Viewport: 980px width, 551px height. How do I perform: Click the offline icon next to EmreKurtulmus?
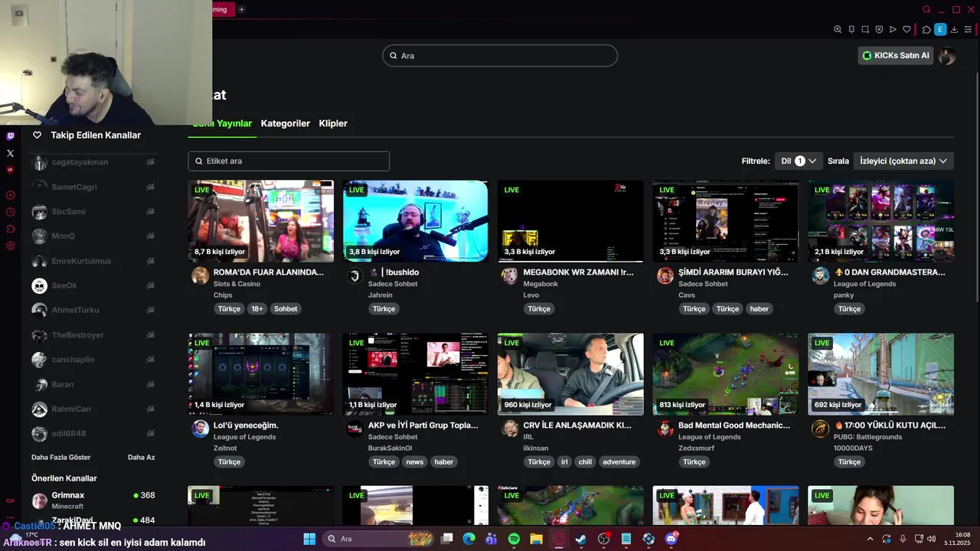point(151,261)
